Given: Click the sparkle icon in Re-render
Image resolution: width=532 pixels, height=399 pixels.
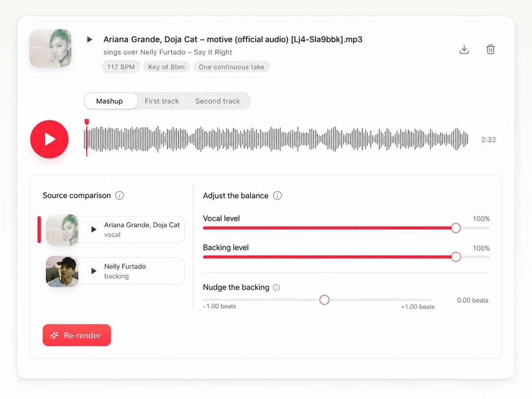Looking at the screenshot, I should [x=54, y=336].
